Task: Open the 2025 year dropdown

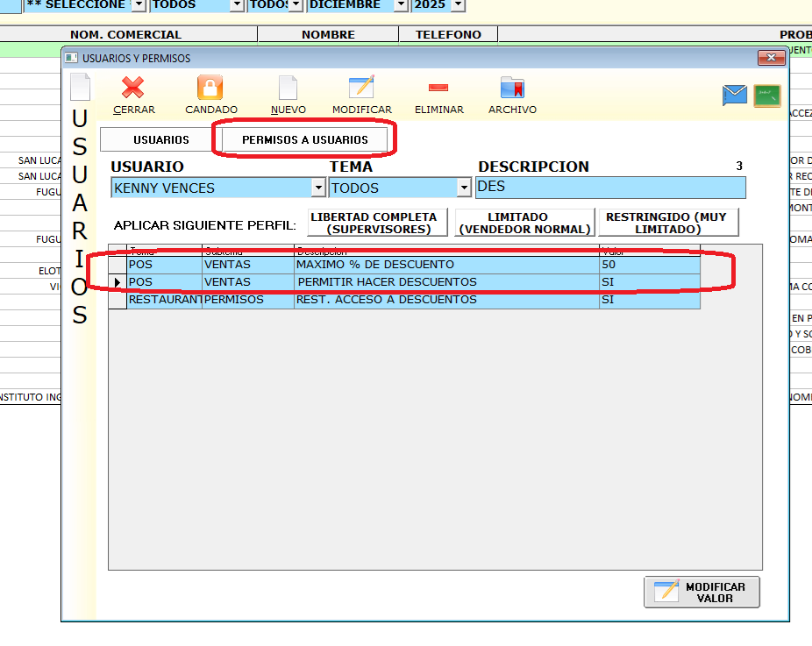Action: pos(458,5)
